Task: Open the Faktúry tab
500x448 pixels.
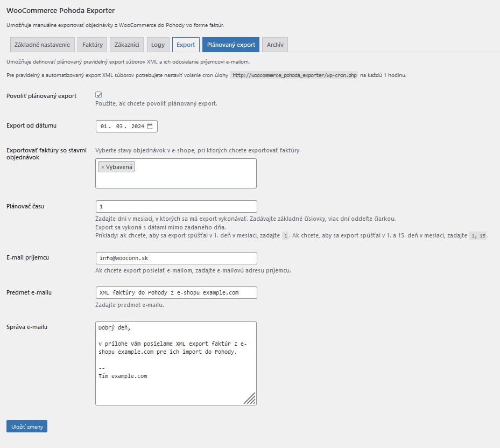Action: tap(92, 45)
